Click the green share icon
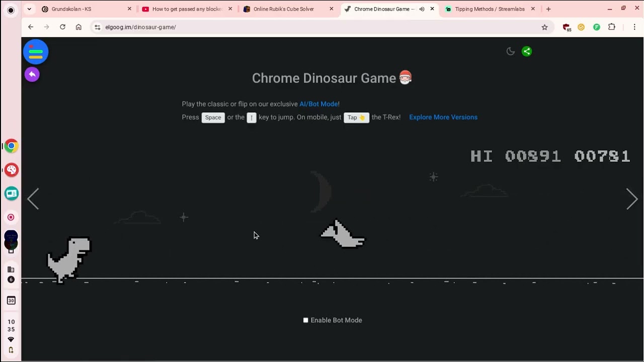 (527, 51)
